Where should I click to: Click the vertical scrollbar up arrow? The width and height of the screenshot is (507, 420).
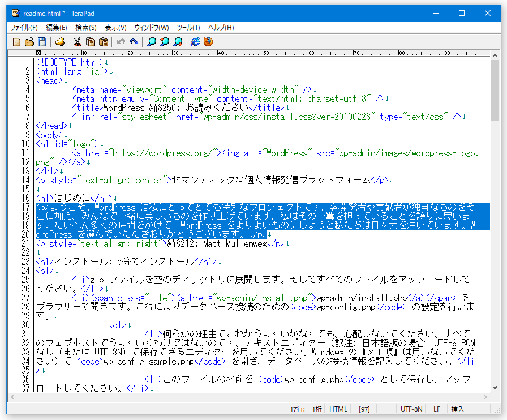tap(495, 55)
